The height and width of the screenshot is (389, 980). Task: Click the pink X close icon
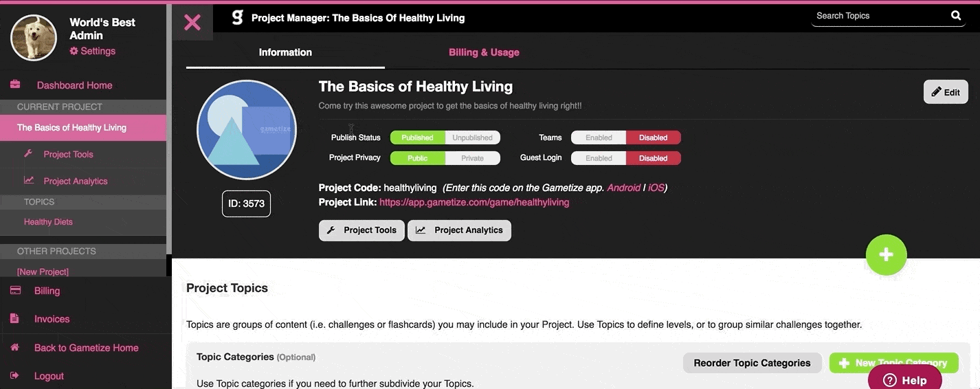coord(192,22)
